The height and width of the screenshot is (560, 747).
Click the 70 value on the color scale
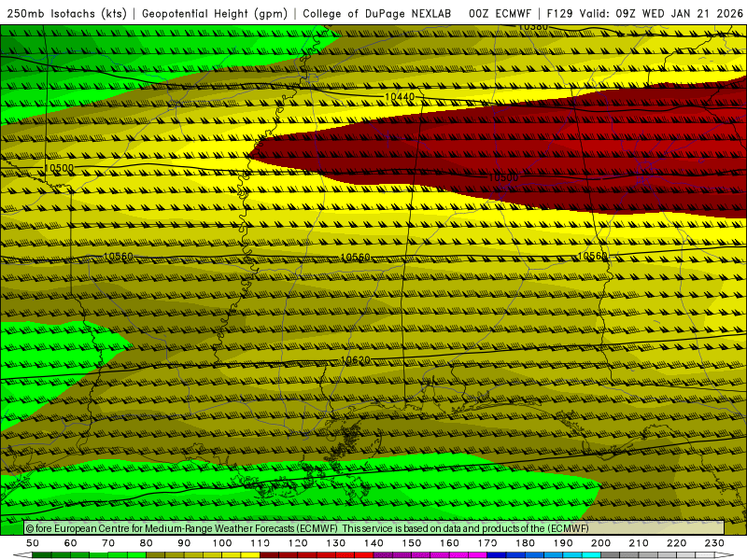tap(108, 543)
